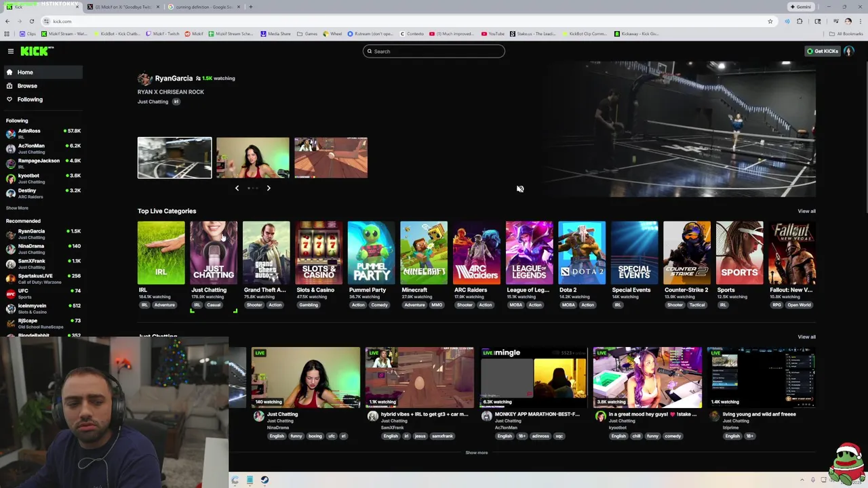Expand Following list with Show More
868x488 pixels.
click(17, 208)
